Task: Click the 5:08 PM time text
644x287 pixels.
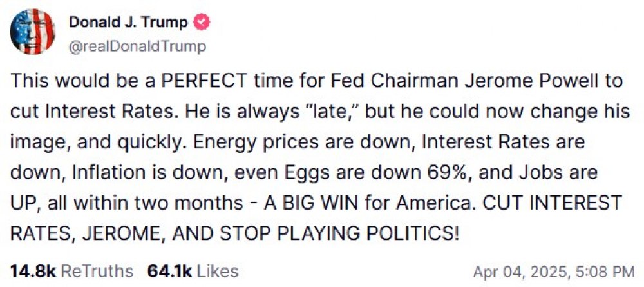Action: tap(603, 272)
